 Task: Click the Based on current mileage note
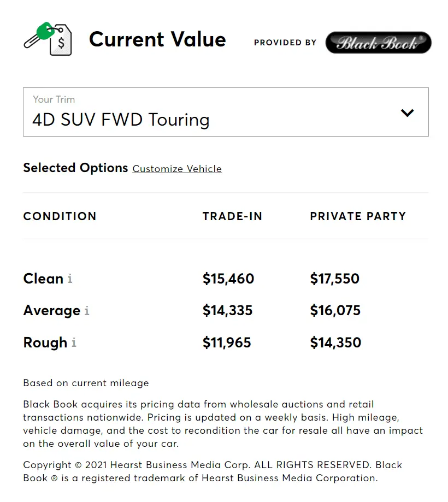(x=86, y=383)
